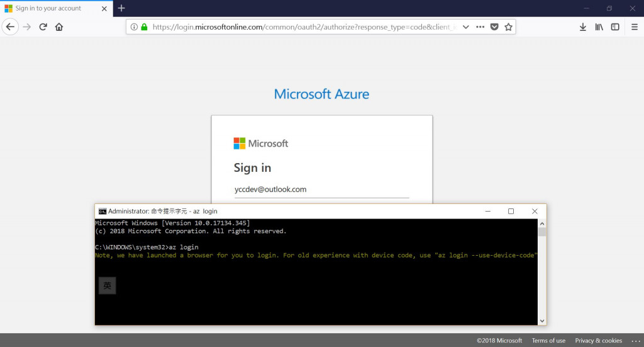Viewport: 644px width, 347px height.
Task: Click the browser forward arrow
Action: pos(26,27)
